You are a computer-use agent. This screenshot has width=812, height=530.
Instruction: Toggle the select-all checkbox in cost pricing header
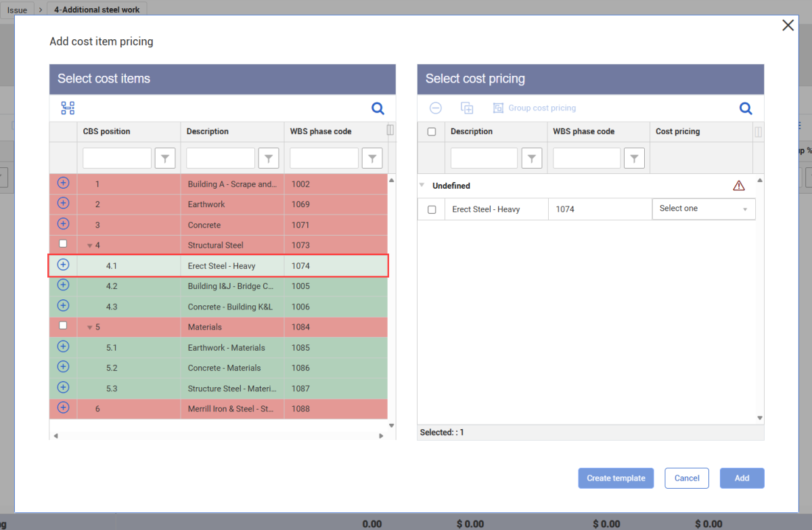(432, 132)
